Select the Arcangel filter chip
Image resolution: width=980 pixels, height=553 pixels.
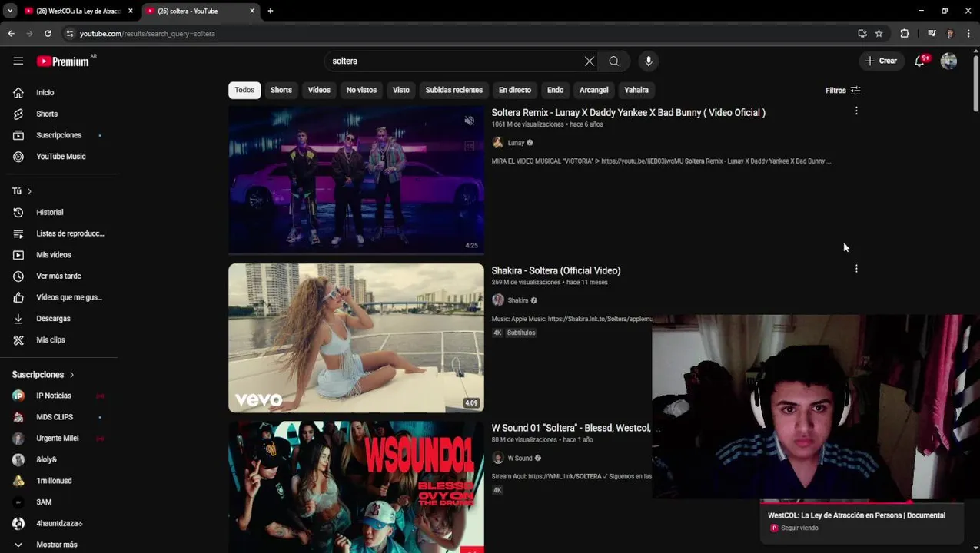point(594,91)
